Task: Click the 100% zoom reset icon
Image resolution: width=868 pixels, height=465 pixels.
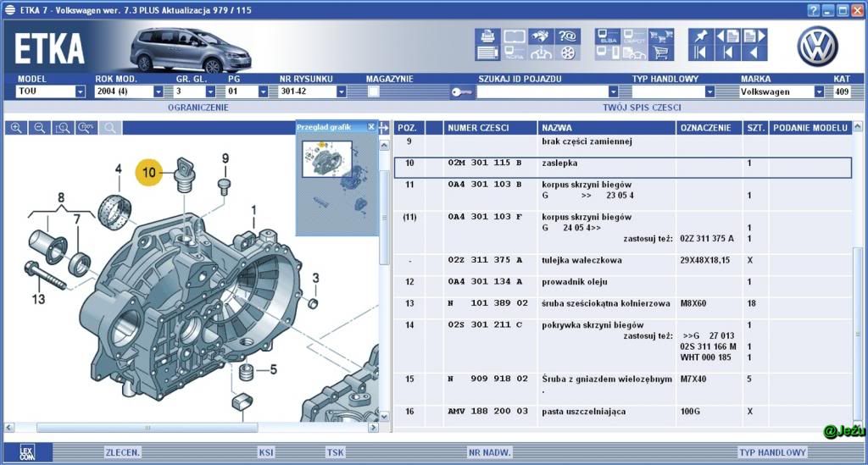Action: click(x=86, y=128)
